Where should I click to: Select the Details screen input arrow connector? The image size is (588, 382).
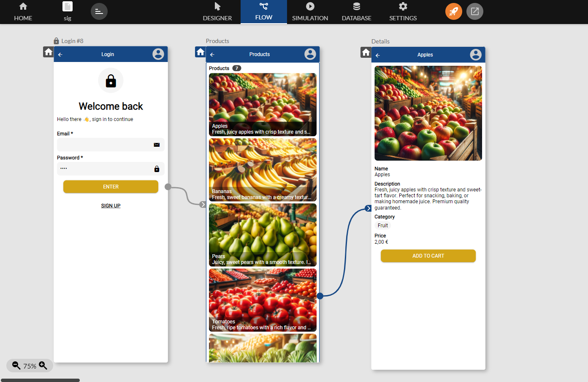(369, 208)
